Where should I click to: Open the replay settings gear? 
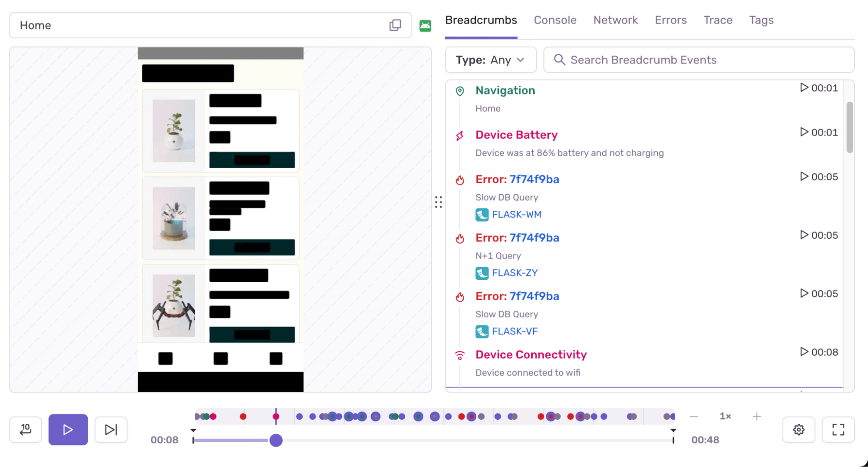799,430
